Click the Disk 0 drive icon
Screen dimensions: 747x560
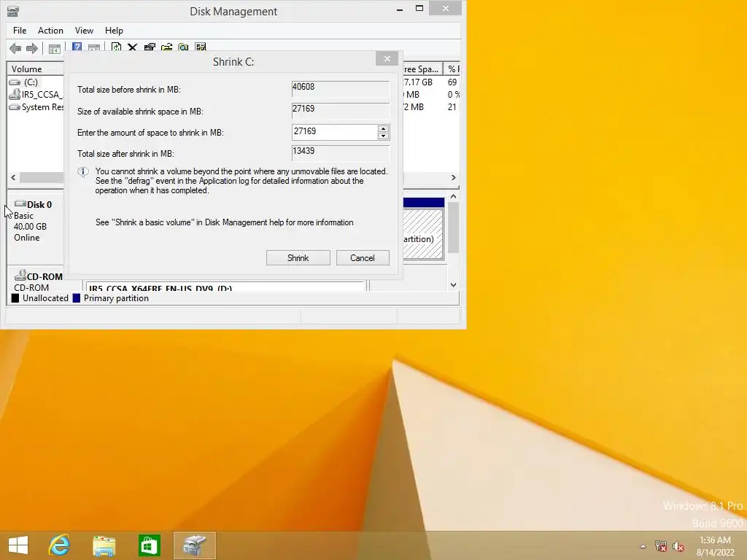pyautogui.click(x=20, y=204)
